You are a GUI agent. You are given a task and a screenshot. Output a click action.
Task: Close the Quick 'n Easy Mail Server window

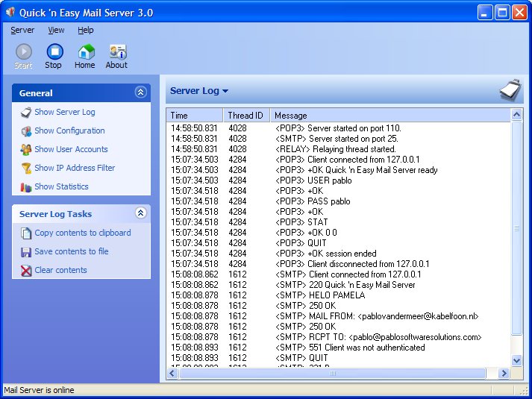pos(519,13)
